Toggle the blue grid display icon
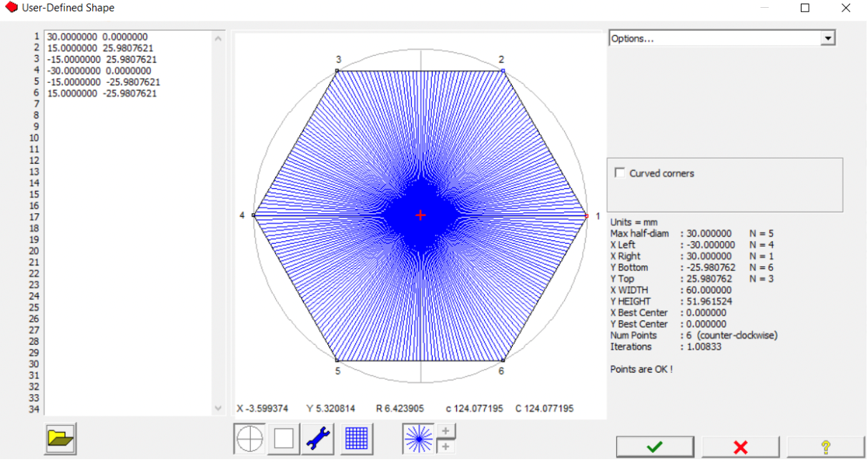 tap(356, 438)
